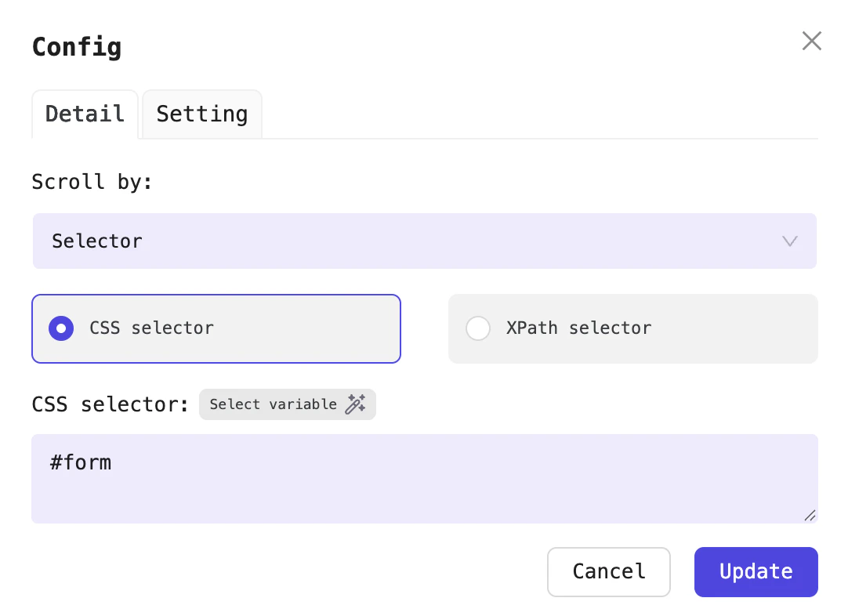Click Cancel to dismiss the dialog
Viewport: 848px width, 616px height.
click(609, 572)
